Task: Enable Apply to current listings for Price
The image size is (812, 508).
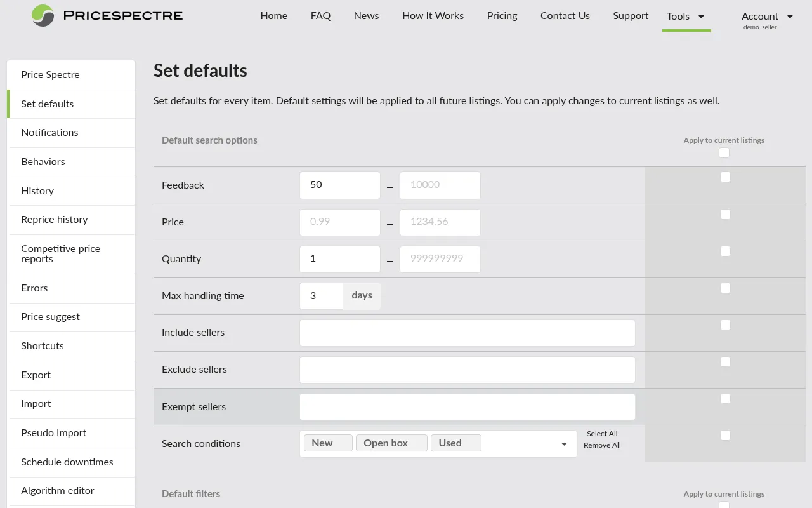Action: pos(725,214)
